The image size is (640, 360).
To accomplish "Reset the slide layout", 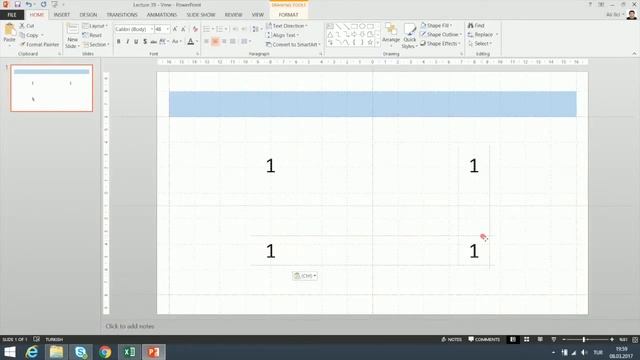I will pyautogui.click(x=92, y=35).
